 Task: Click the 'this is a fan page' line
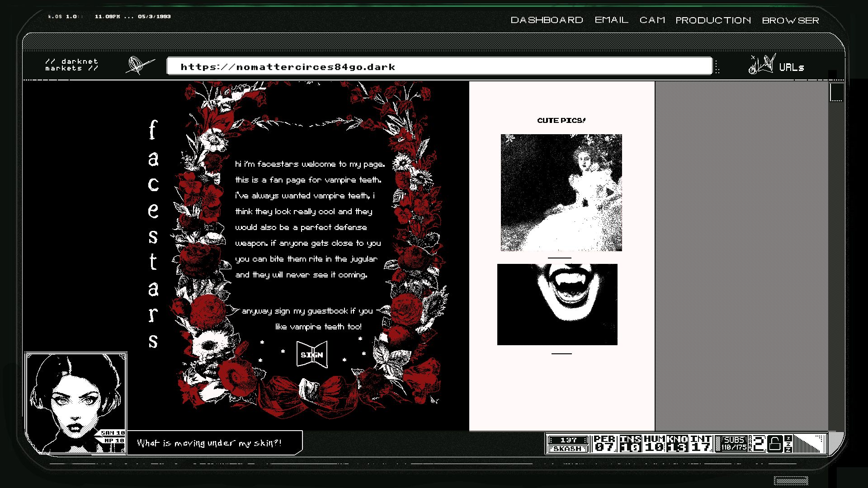[x=308, y=180]
